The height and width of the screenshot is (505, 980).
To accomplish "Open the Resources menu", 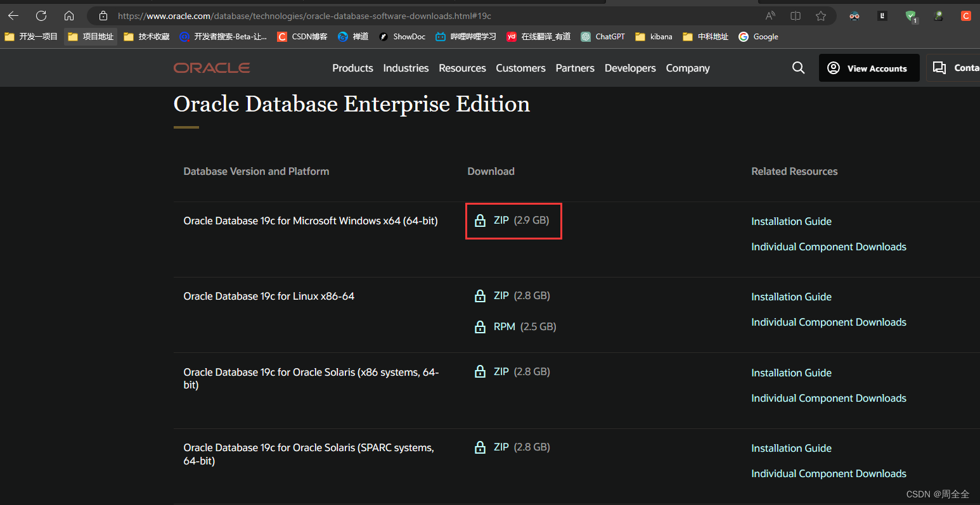I will point(462,68).
